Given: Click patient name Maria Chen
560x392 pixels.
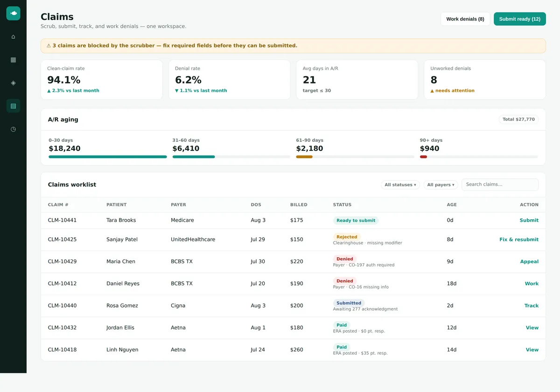Looking at the screenshot, I should tap(121, 262).
